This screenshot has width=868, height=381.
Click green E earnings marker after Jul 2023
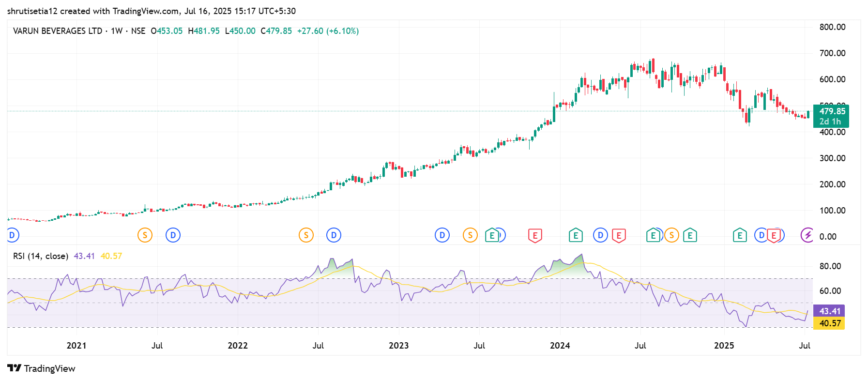(492, 235)
